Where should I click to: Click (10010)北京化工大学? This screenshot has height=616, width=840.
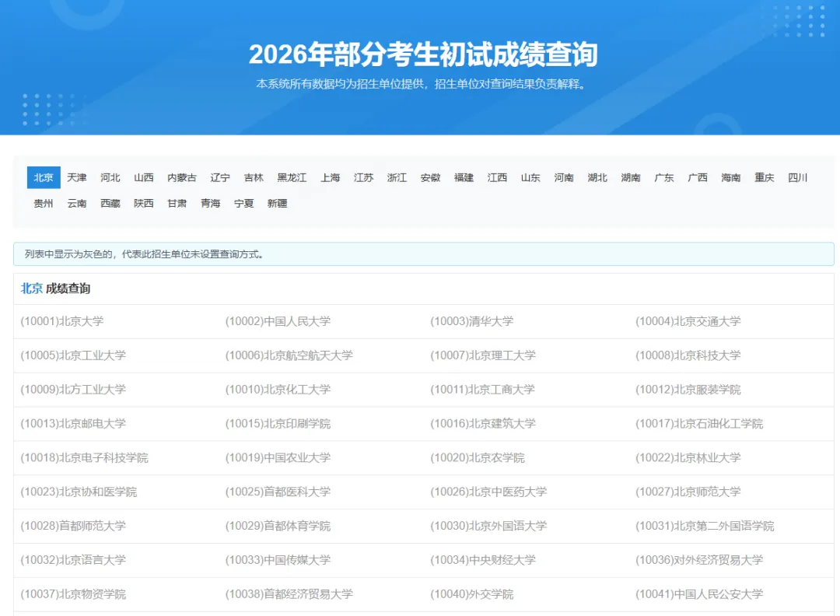coord(278,390)
